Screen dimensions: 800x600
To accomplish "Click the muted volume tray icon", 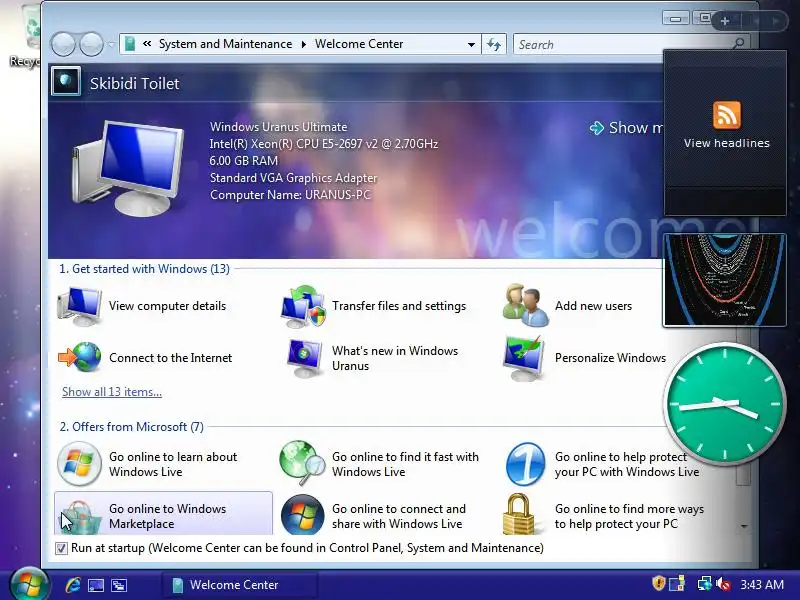I will click(723, 584).
